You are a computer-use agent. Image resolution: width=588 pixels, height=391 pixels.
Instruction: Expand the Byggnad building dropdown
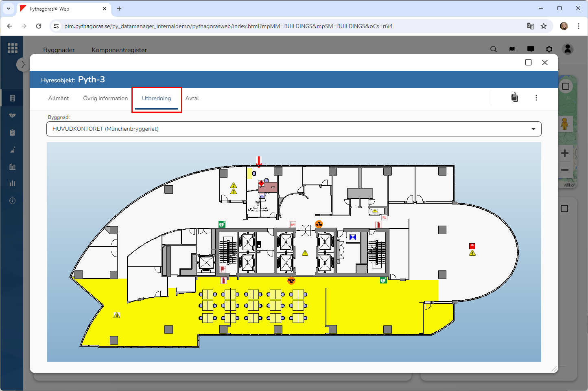click(294, 129)
